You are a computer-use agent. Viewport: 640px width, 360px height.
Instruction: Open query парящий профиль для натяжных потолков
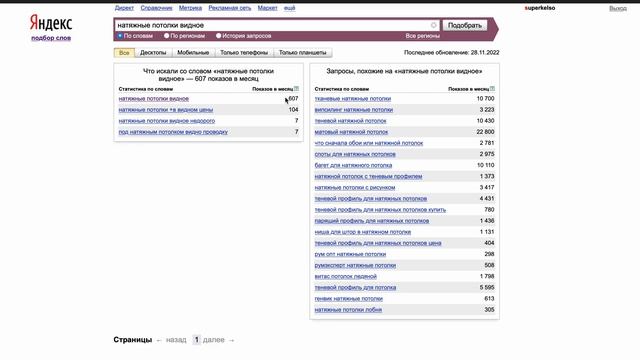371,221
